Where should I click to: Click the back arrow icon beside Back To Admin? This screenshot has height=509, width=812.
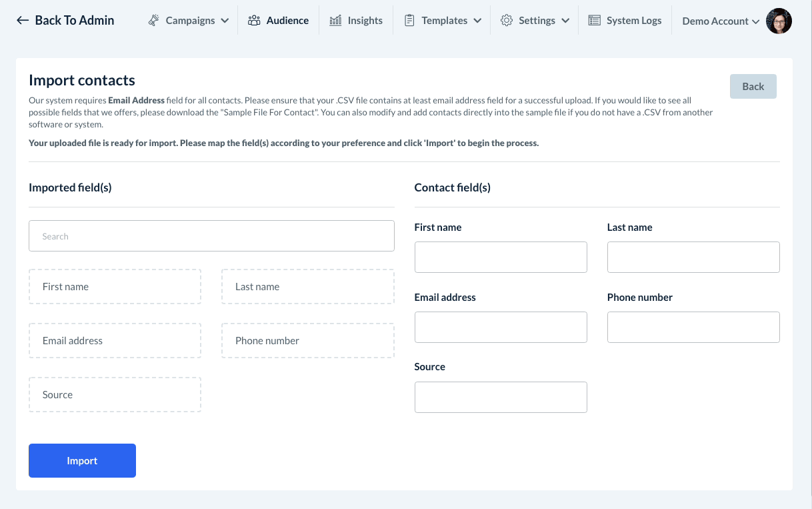pos(23,21)
